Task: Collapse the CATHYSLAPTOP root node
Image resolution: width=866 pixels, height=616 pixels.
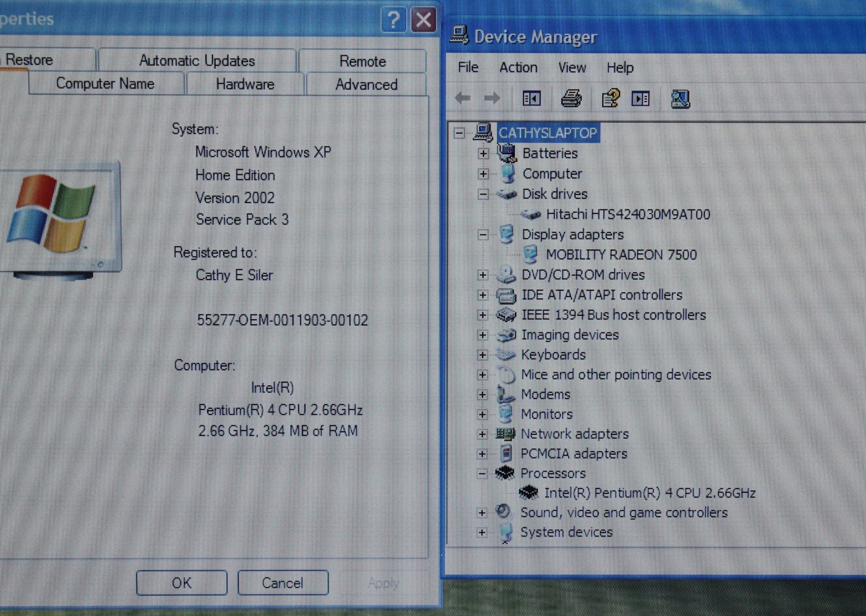Action: (460, 133)
